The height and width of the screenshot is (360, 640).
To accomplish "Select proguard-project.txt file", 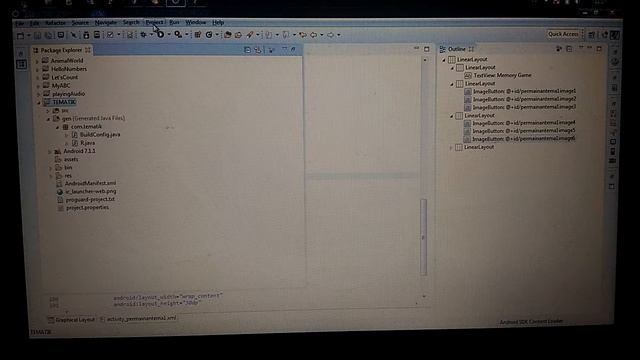I will (90, 200).
